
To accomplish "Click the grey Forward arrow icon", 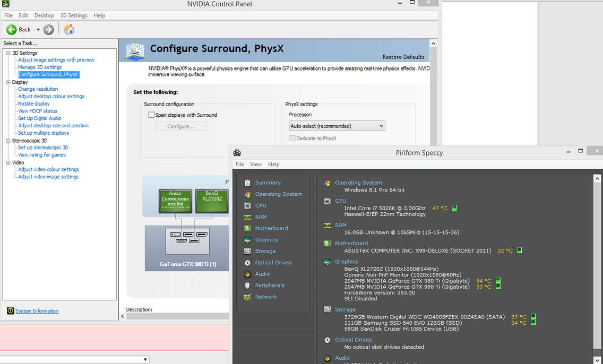I will tap(48, 30).
